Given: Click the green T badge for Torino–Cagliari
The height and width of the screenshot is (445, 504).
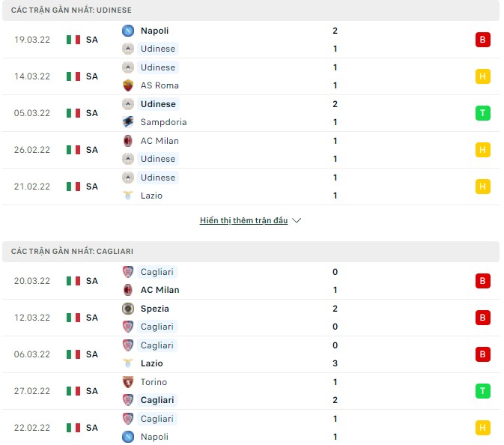Looking at the screenshot, I should tap(482, 391).
